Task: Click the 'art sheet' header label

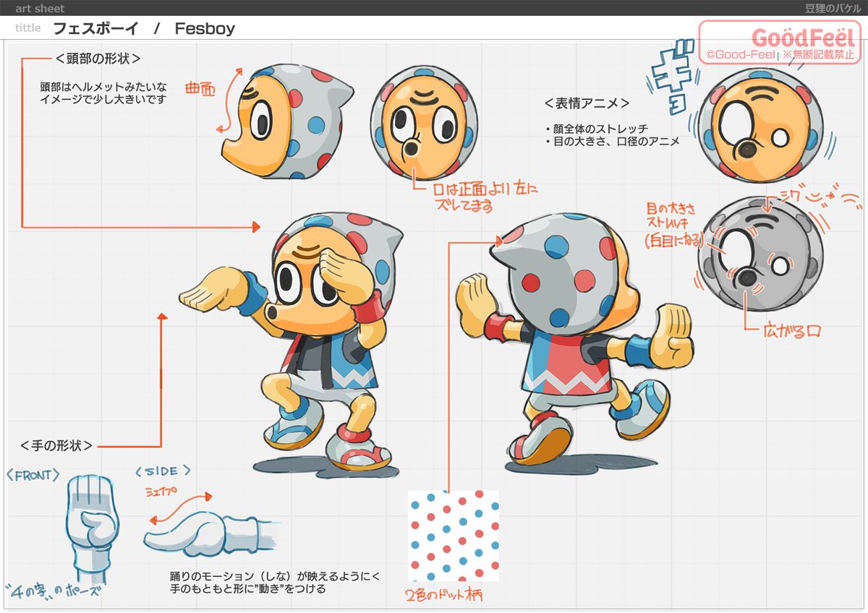Action: 40,9
